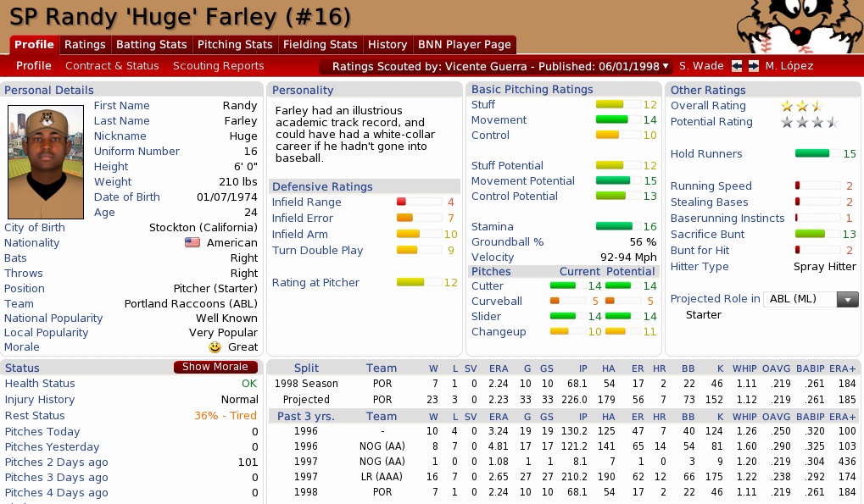Click the next player arrow icon
Screen dimensions: 864x504
click(x=752, y=66)
